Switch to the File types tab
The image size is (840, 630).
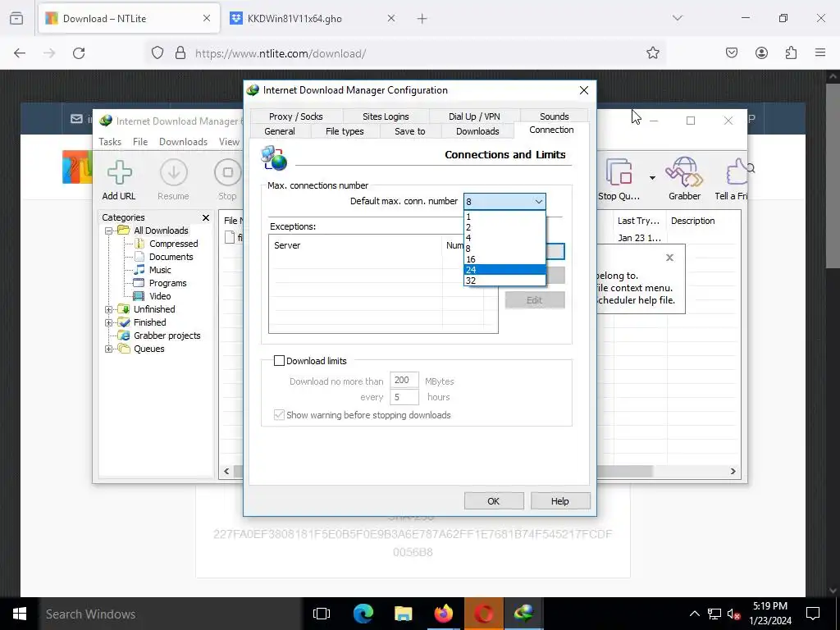[345, 131]
